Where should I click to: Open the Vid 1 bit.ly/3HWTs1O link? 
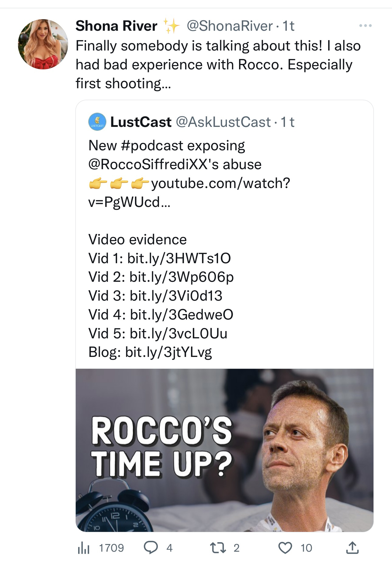pos(179,258)
